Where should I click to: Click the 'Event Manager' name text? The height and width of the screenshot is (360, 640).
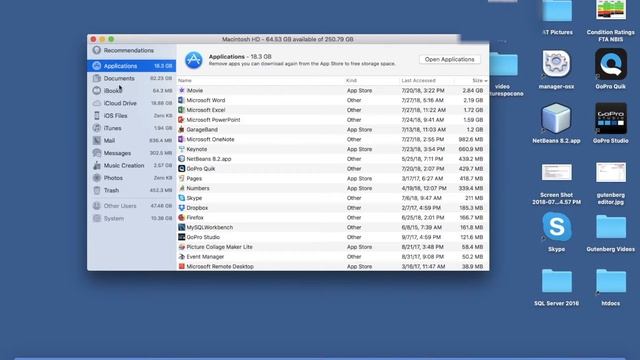(x=205, y=257)
